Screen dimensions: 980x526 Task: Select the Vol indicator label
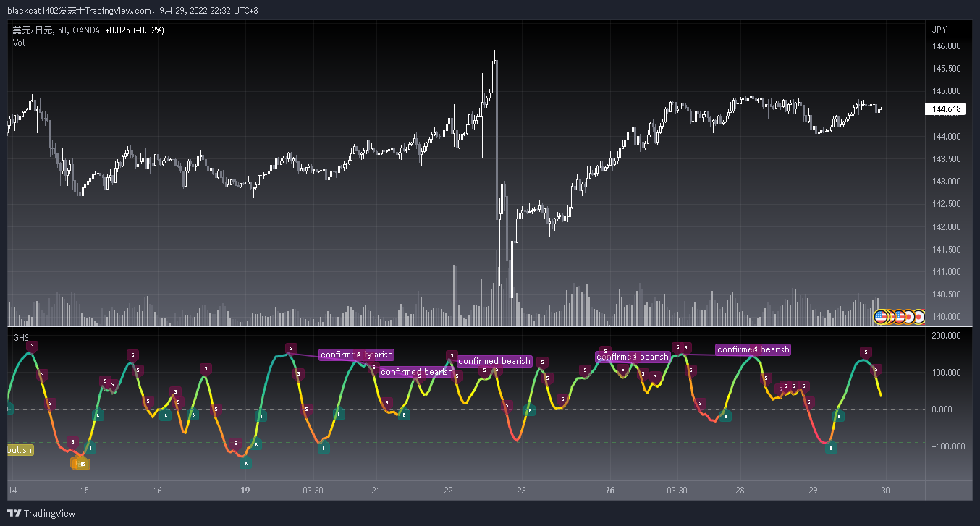click(x=19, y=43)
